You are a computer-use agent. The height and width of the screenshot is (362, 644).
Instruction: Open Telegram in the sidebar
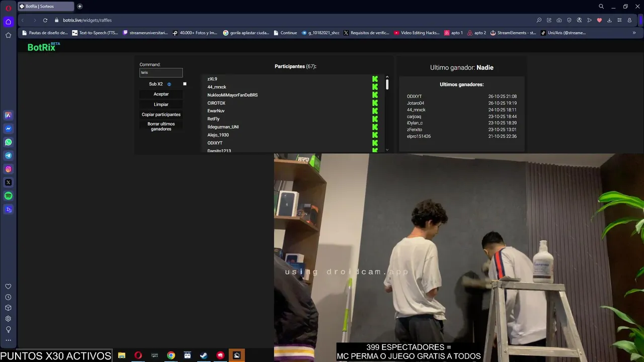[8, 156]
